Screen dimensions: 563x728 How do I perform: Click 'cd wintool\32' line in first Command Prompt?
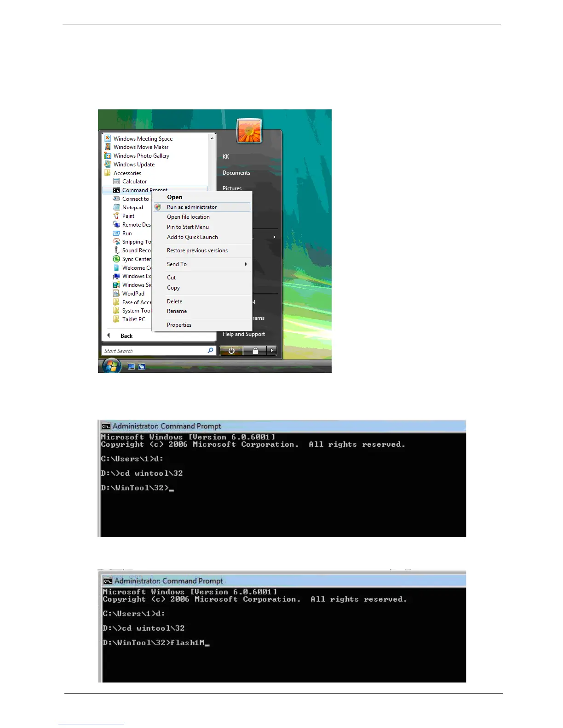(x=142, y=473)
